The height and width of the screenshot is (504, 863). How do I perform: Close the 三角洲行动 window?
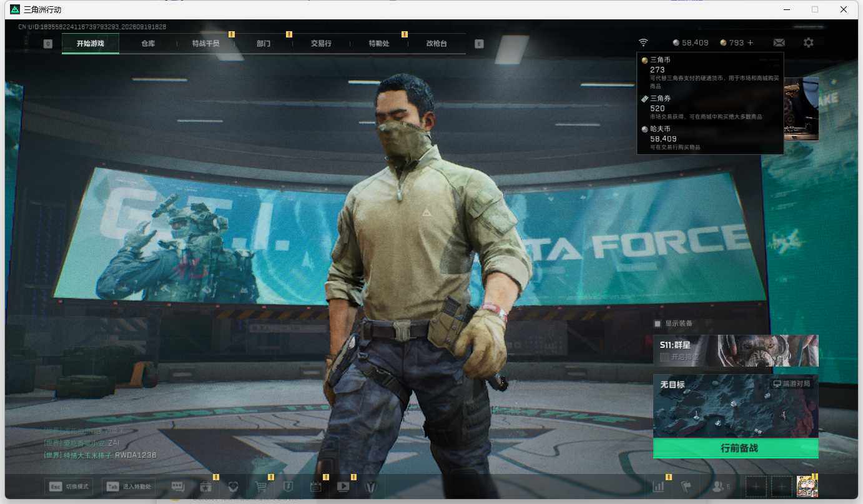click(x=844, y=9)
